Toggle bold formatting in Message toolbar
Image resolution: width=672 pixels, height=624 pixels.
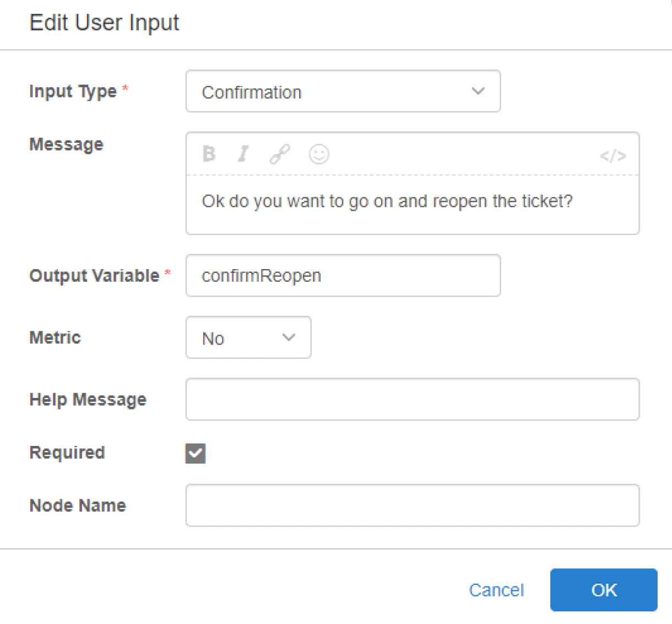point(209,154)
